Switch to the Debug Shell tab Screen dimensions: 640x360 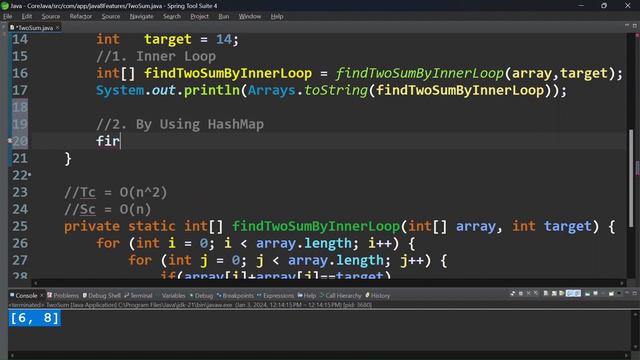click(102, 295)
